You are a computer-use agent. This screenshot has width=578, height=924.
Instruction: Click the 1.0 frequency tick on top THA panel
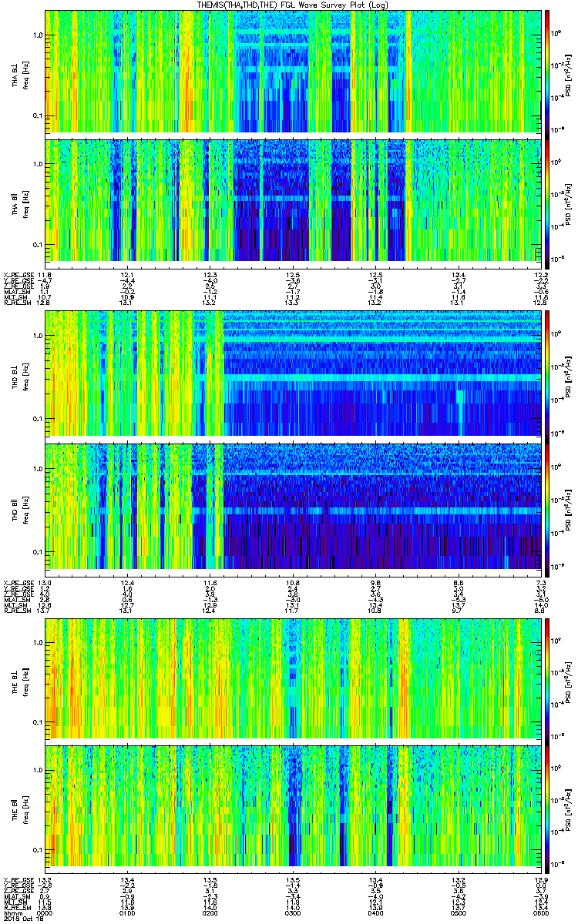36,35
